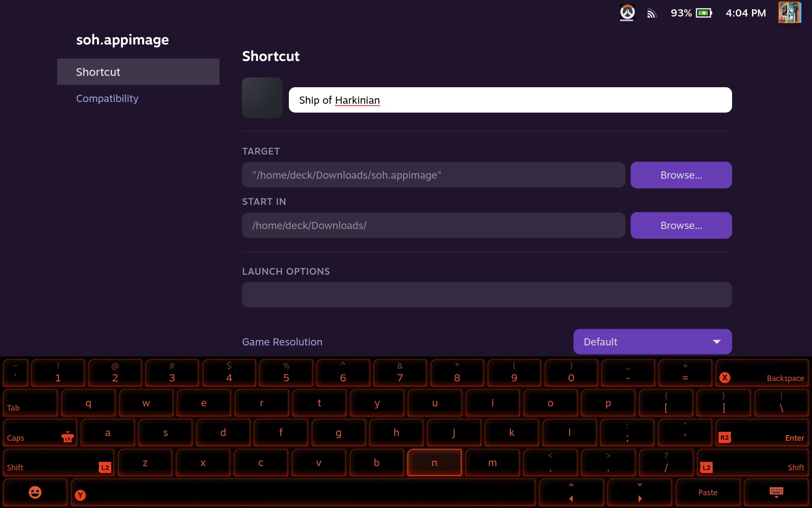The height and width of the screenshot is (508, 812).
Task: Open the emoji picker on keyboard
Action: coord(35,492)
